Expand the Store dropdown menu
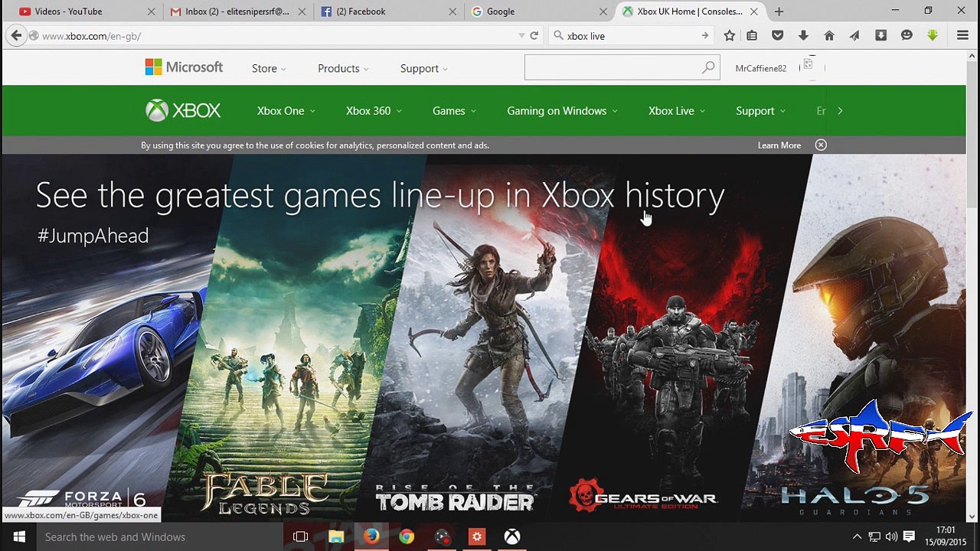 [269, 68]
